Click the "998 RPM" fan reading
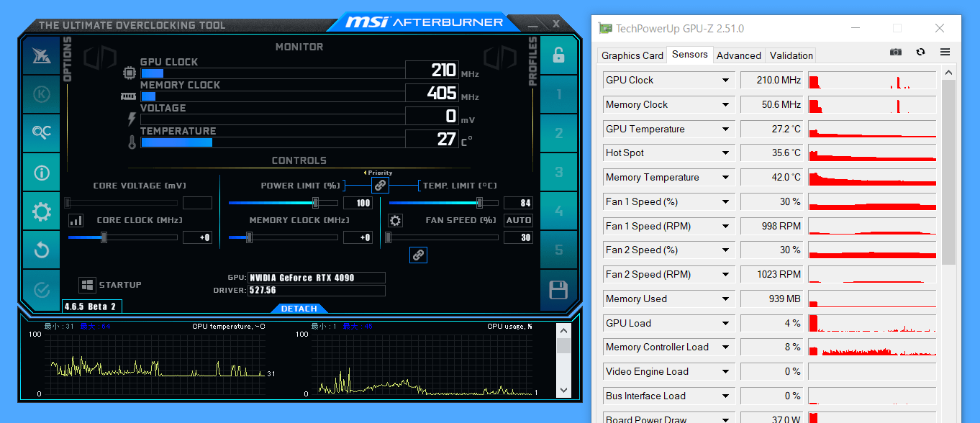Screen dimensions: 980x423 point(781,227)
